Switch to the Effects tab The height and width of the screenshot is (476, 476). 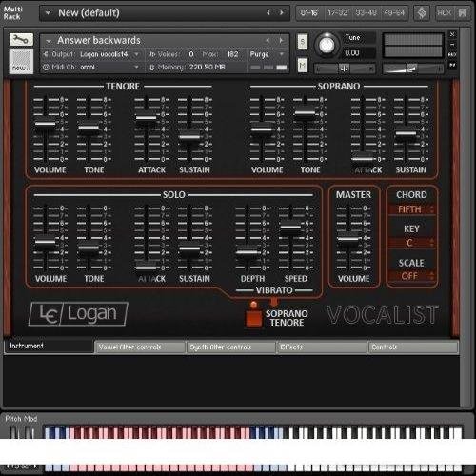tap(322, 347)
